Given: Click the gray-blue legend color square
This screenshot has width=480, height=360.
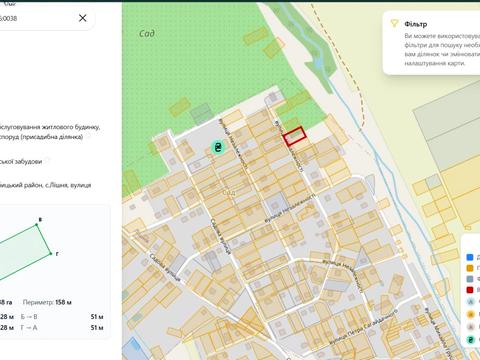Looking at the screenshot, I should point(470,279).
